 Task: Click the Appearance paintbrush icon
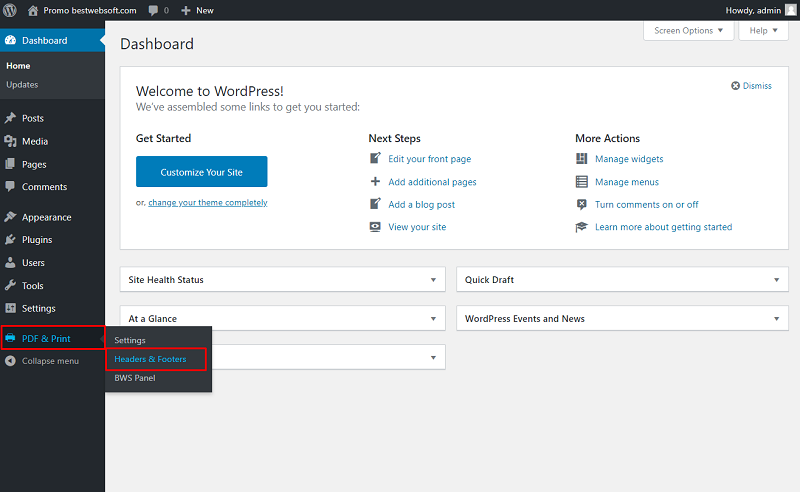10,217
